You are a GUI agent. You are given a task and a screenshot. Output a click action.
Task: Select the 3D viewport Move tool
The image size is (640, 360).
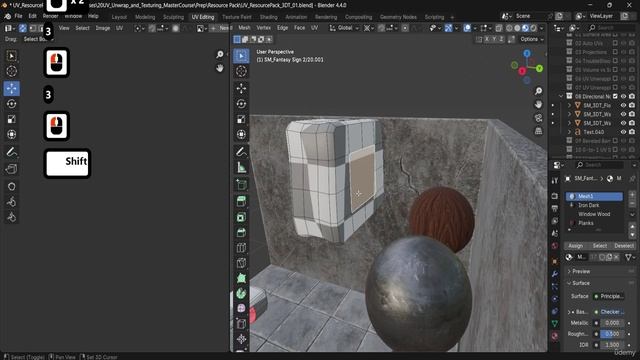pyautogui.click(x=241, y=88)
